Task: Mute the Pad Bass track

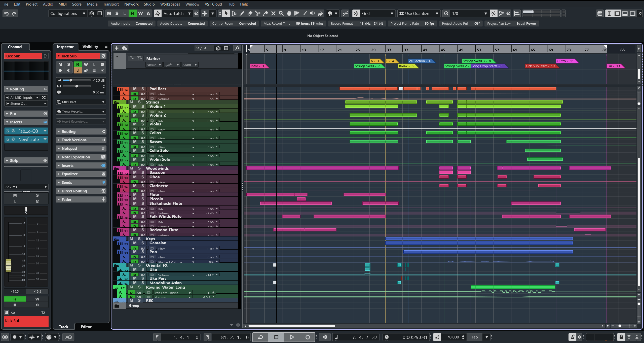Action: (135, 89)
